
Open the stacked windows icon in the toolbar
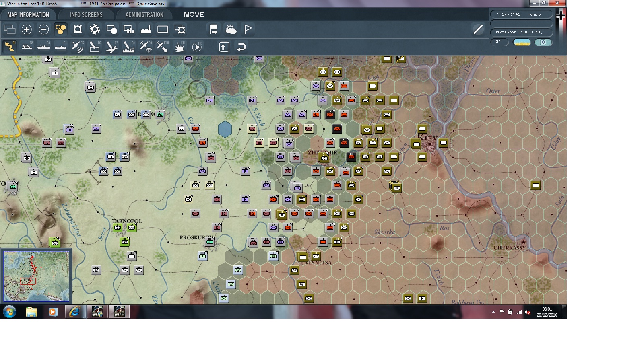click(10, 29)
